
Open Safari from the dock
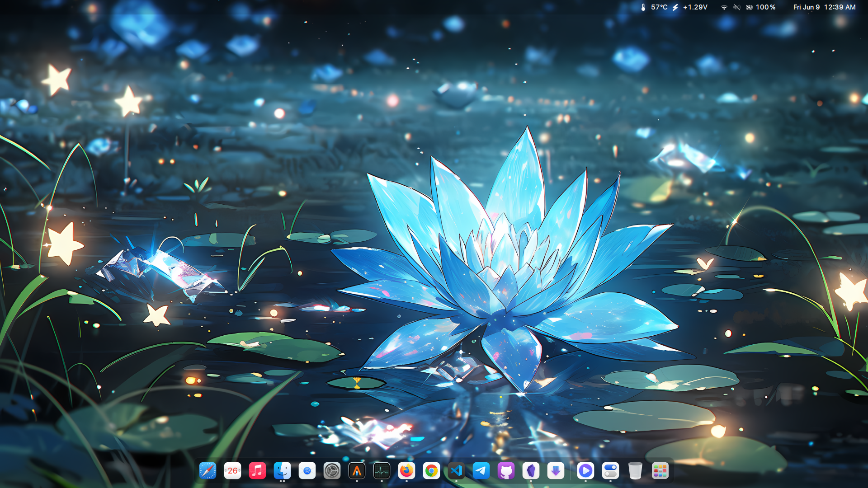click(208, 471)
